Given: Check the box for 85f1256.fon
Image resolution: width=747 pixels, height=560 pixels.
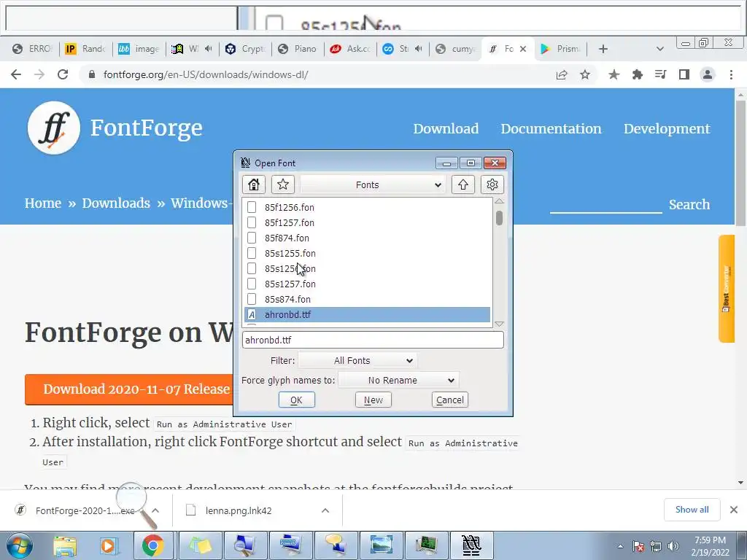Looking at the screenshot, I should pos(252,207).
